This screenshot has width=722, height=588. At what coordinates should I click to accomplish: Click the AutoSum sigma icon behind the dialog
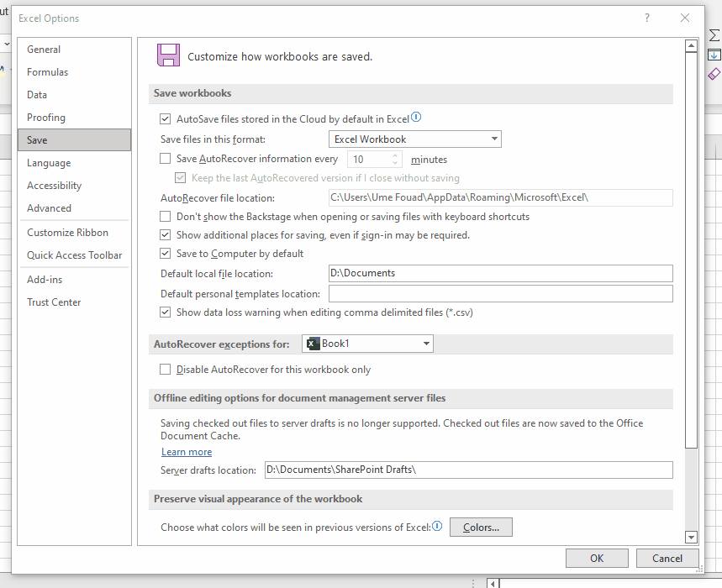tap(714, 35)
